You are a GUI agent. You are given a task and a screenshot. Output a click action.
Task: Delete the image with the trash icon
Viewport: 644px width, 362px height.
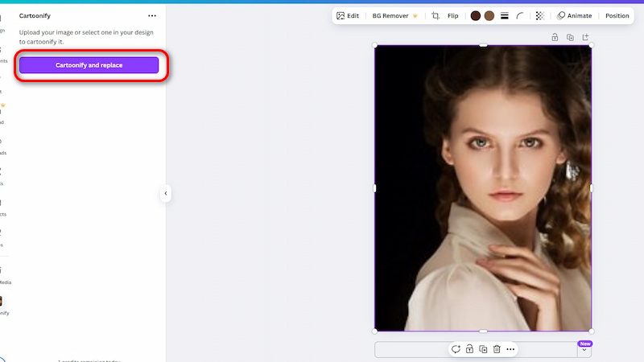coord(497,349)
